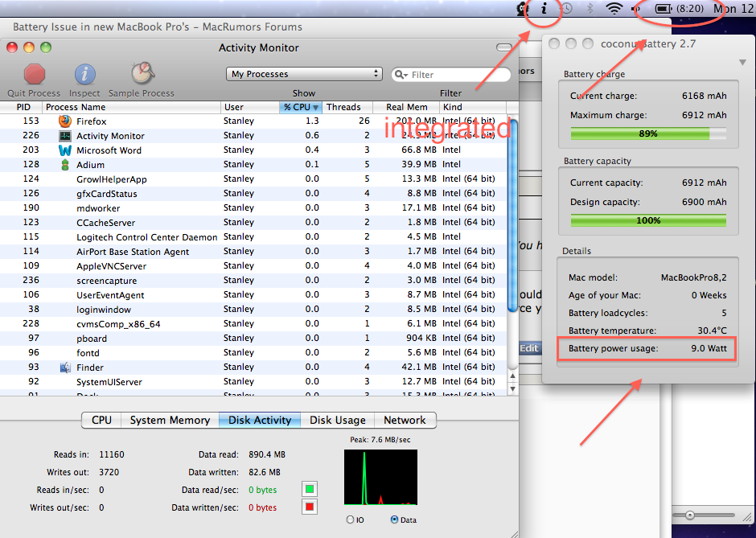Screen dimensions: 756x538
Task: Sort by Real Mem column header
Action: coord(406,107)
